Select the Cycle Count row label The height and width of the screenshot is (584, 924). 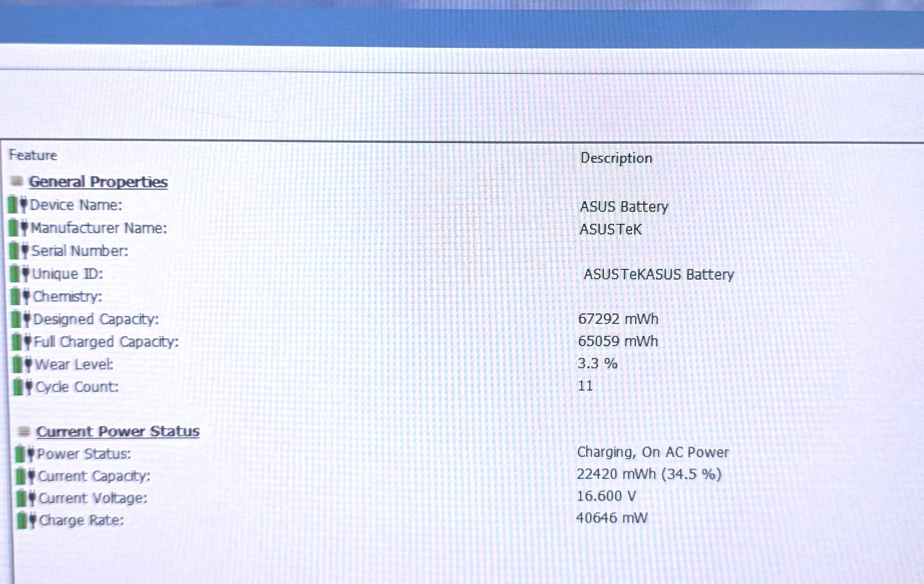pos(77,387)
